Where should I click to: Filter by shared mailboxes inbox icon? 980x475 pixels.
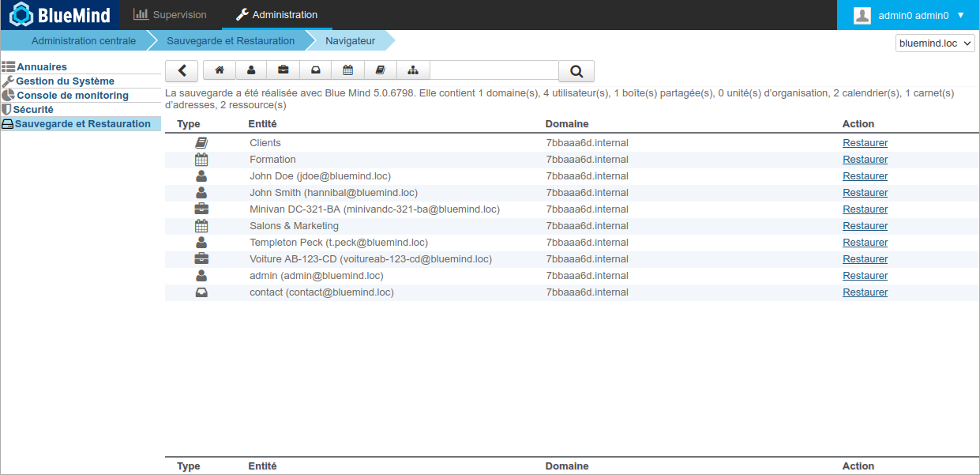316,70
